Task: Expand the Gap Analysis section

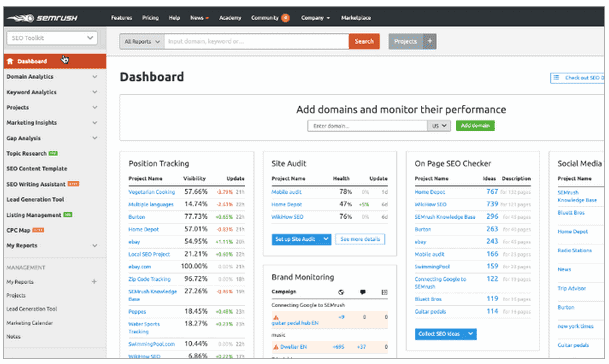Action: [x=95, y=138]
